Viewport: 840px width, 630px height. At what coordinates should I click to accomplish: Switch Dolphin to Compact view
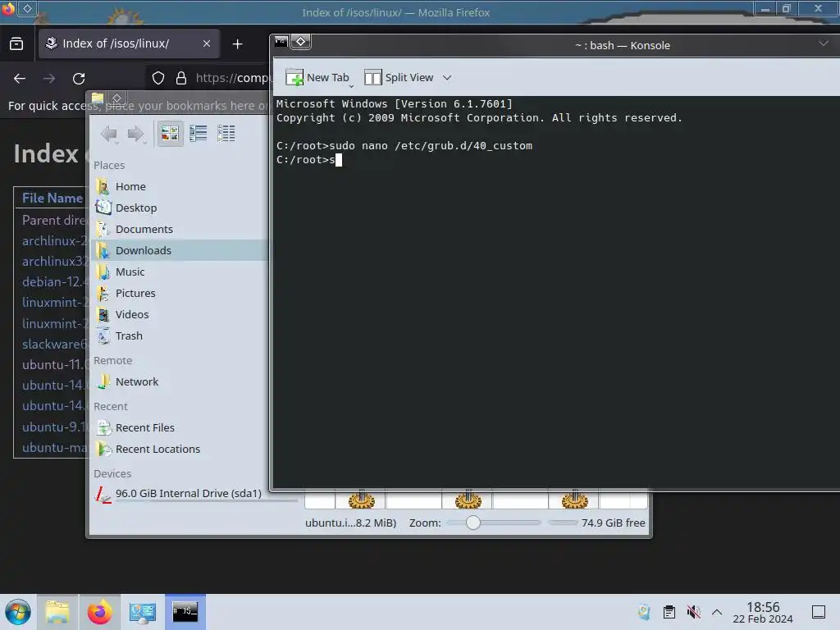point(199,134)
